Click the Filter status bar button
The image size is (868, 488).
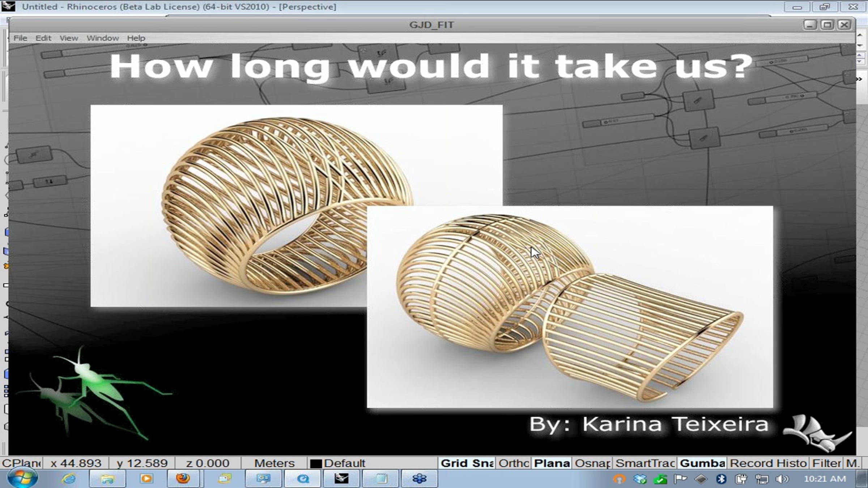pyautogui.click(x=826, y=463)
